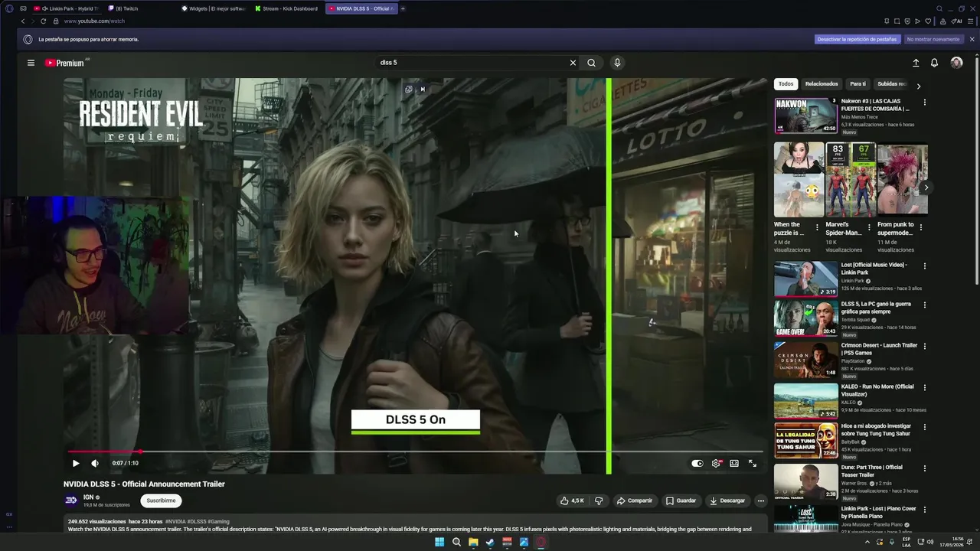Open the upload video icon

pos(916,63)
